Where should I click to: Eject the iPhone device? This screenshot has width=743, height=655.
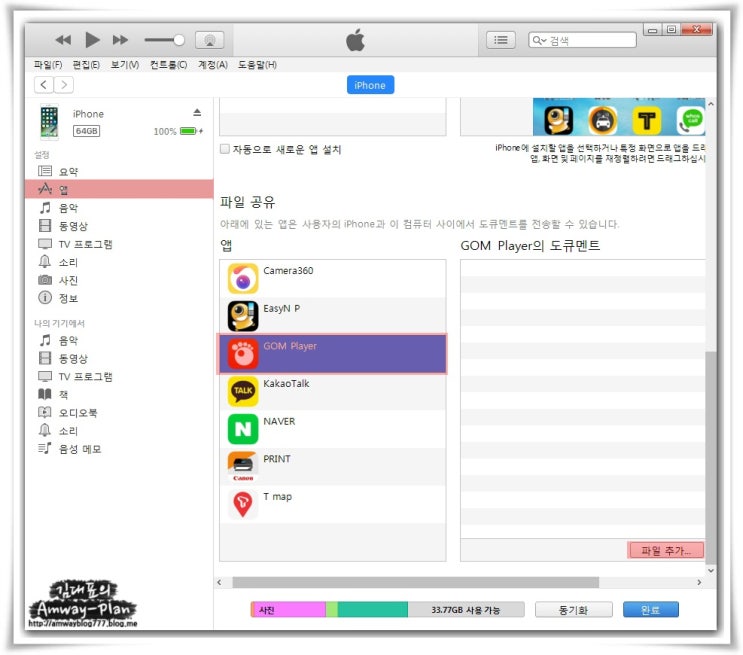(x=197, y=112)
